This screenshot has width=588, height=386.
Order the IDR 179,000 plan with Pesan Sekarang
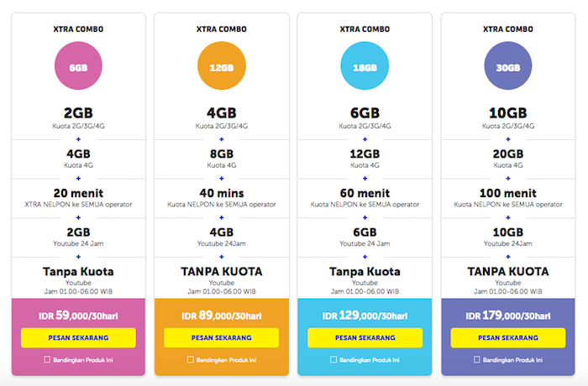click(x=508, y=337)
